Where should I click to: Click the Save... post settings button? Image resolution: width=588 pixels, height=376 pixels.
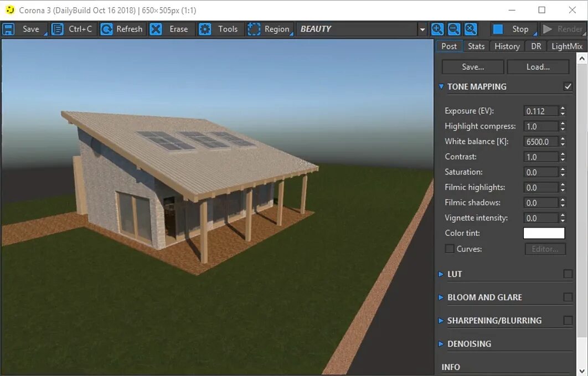click(473, 67)
